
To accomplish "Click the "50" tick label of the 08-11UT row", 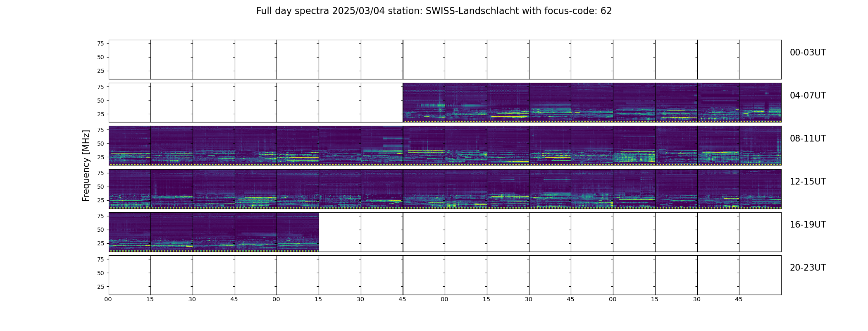I will 100,143.
